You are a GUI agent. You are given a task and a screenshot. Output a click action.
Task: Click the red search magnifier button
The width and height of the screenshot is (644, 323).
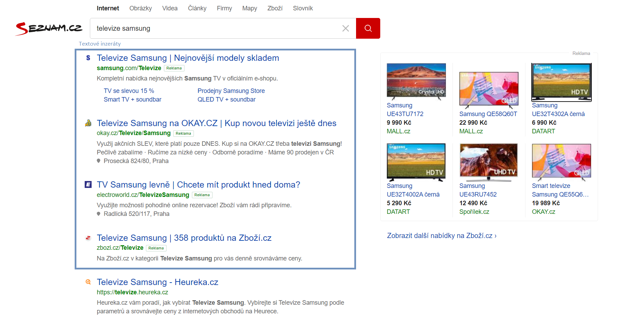pos(368,28)
